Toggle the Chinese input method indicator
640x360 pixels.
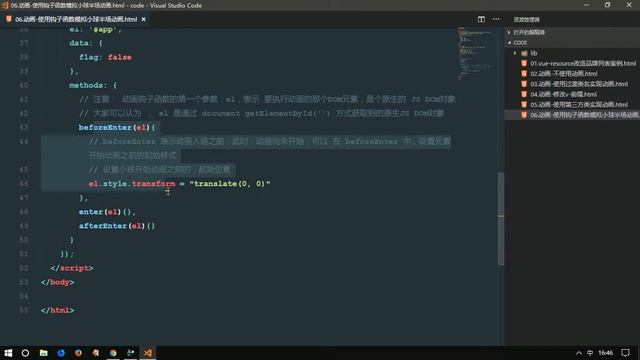point(590,353)
